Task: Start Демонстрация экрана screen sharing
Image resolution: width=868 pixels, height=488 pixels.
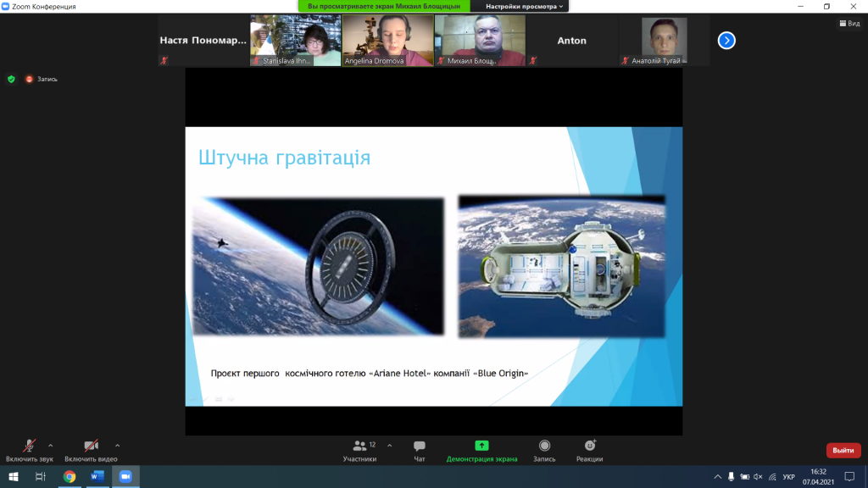Action: (481, 451)
